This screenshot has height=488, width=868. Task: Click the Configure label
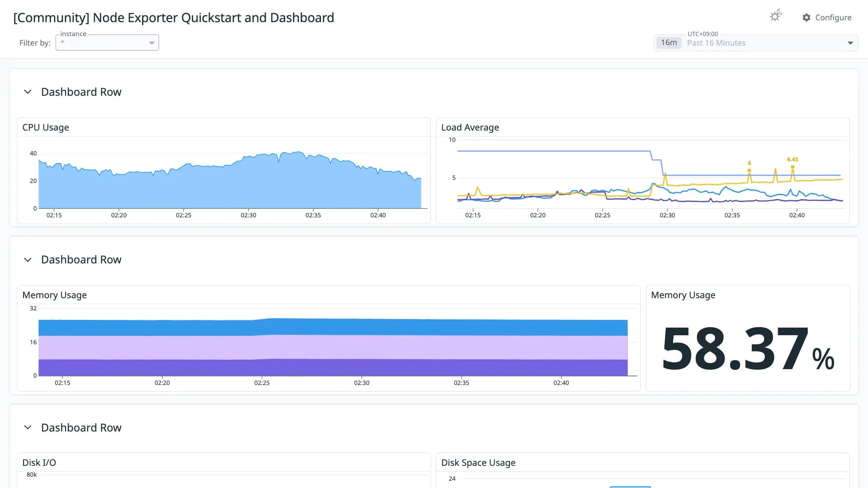click(833, 18)
